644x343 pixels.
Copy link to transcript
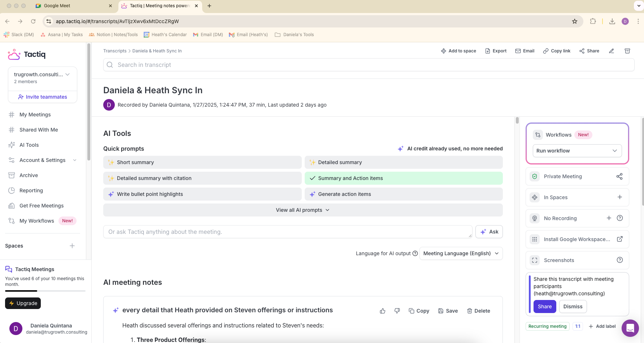click(x=557, y=51)
